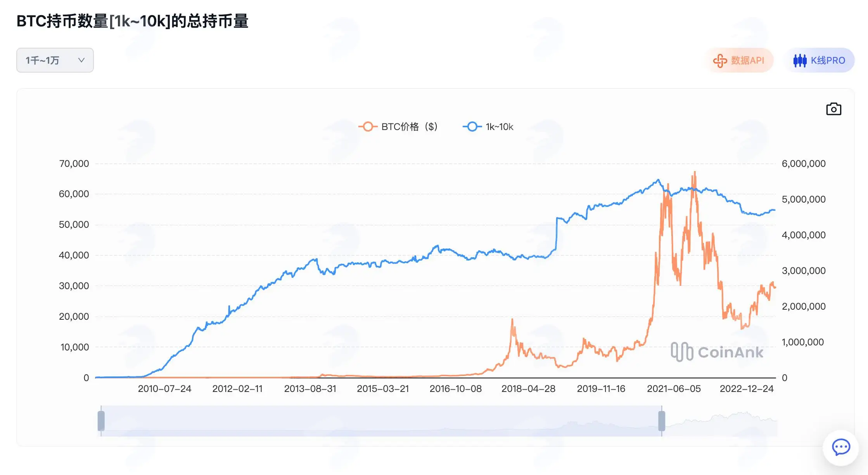The image size is (868, 475).
Task: Click the 2021-06-05 x-axis date label
Action: coord(674,389)
